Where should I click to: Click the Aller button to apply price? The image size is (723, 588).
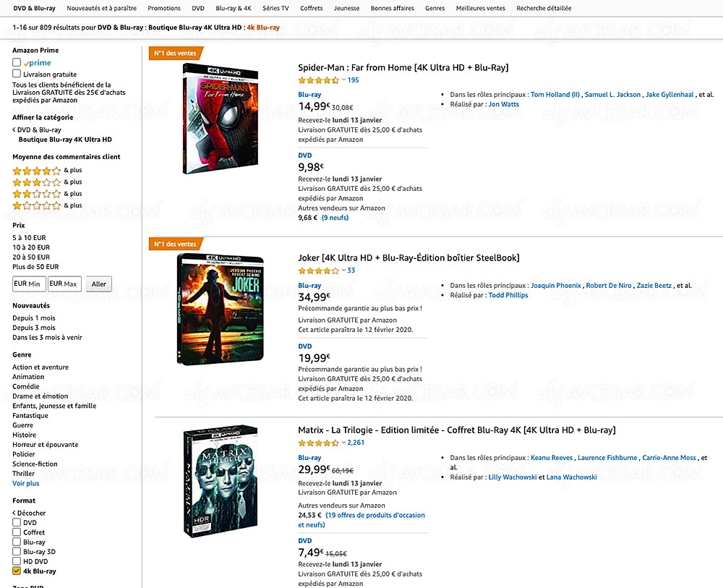(x=98, y=284)
